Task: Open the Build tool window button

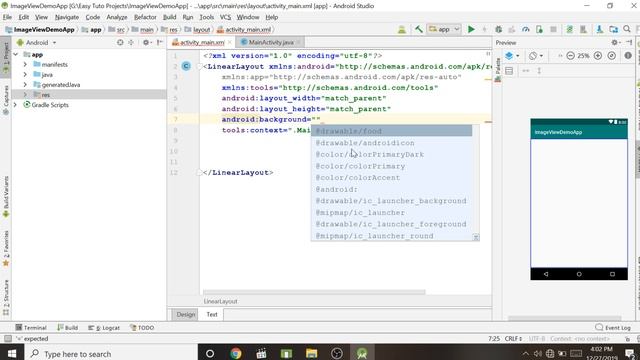Action: coord(67,327)
